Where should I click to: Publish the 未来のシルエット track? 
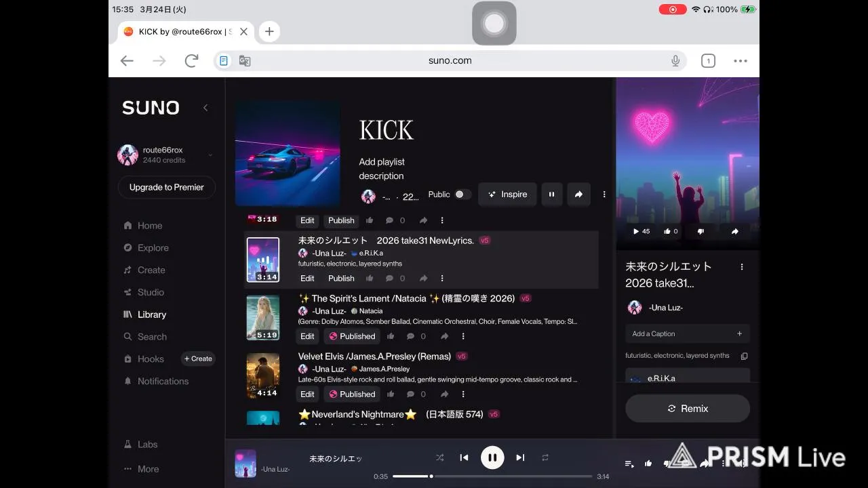pyautogui.click(x=341, y=279)
